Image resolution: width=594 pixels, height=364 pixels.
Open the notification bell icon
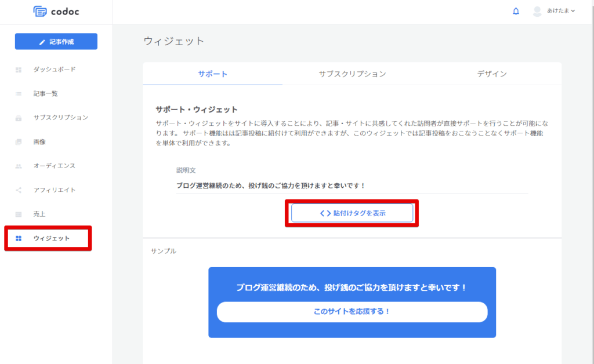click(516, 11)
